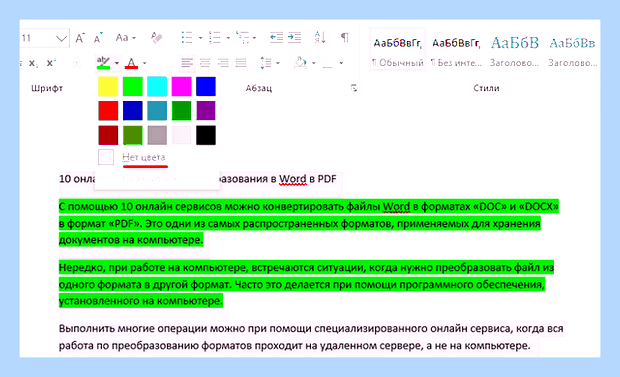Pick the cyan highlight color

[x=157, y=86]
